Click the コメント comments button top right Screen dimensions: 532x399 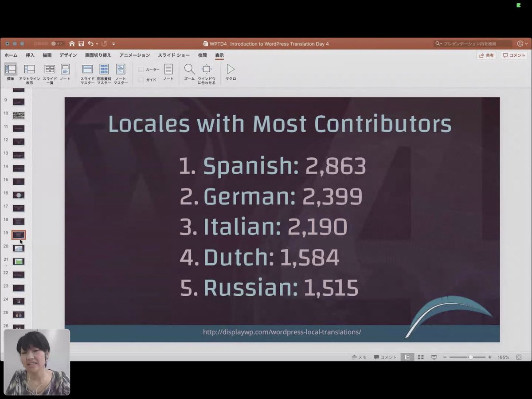point(514,55)
